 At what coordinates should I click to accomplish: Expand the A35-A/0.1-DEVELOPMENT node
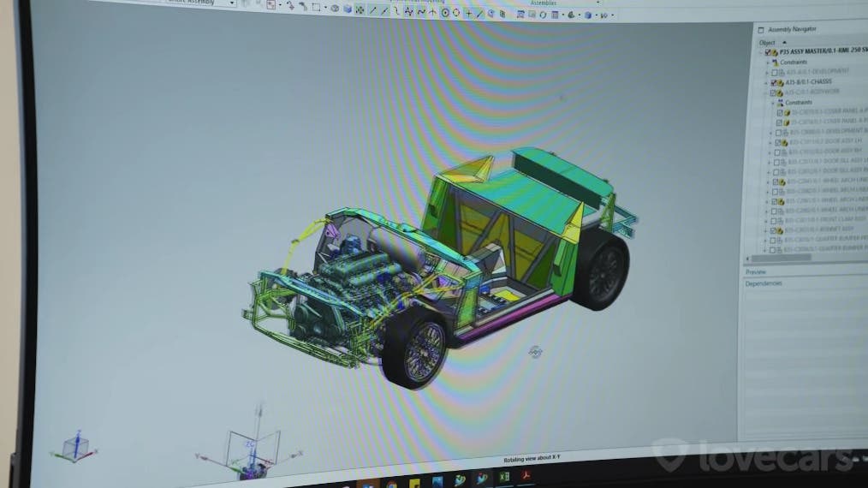click(x=767, y=73)
